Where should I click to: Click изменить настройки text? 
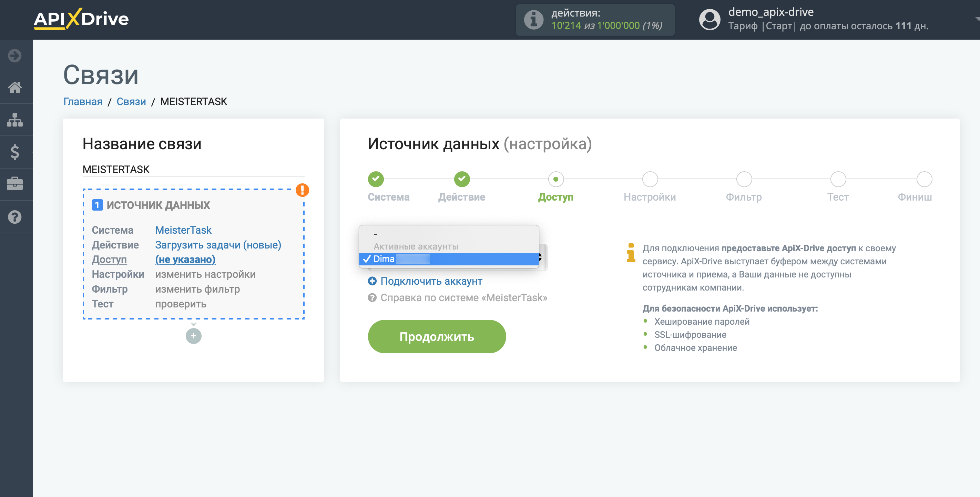coord(205,274)
